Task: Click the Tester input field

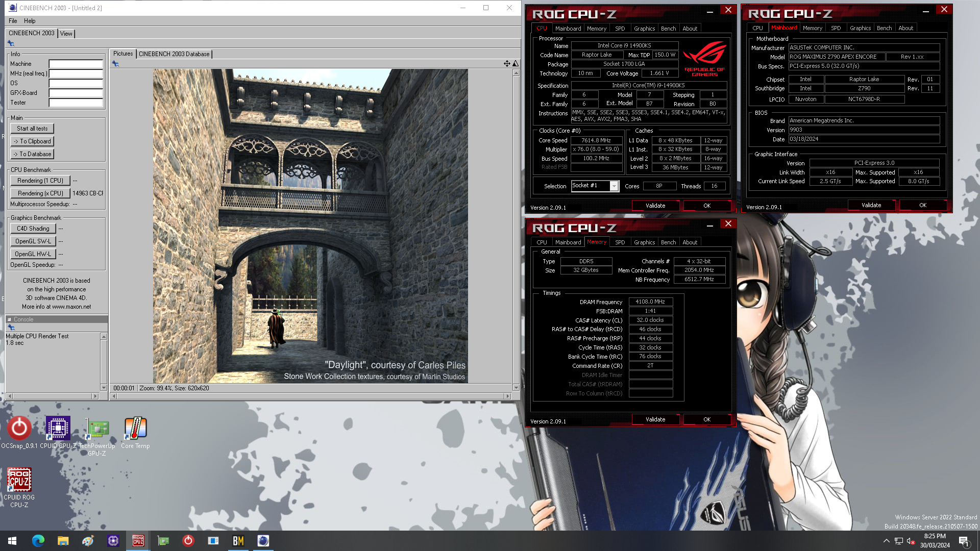Action: [76, 103]
